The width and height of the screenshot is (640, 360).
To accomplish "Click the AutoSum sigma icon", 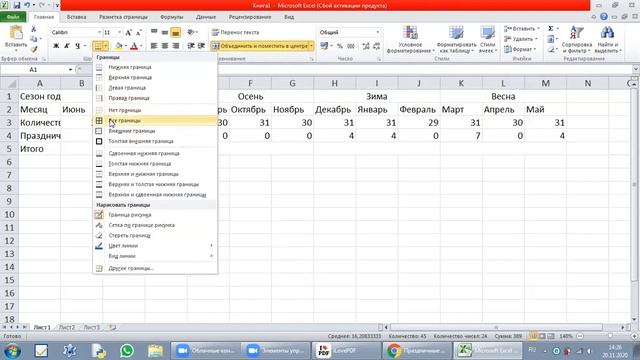I will (x=551, y=29).
